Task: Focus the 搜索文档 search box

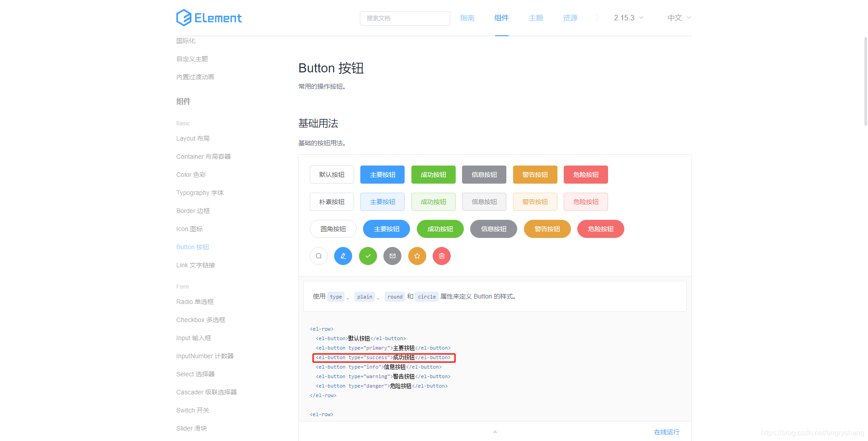Action: click(x=405, y=18)
